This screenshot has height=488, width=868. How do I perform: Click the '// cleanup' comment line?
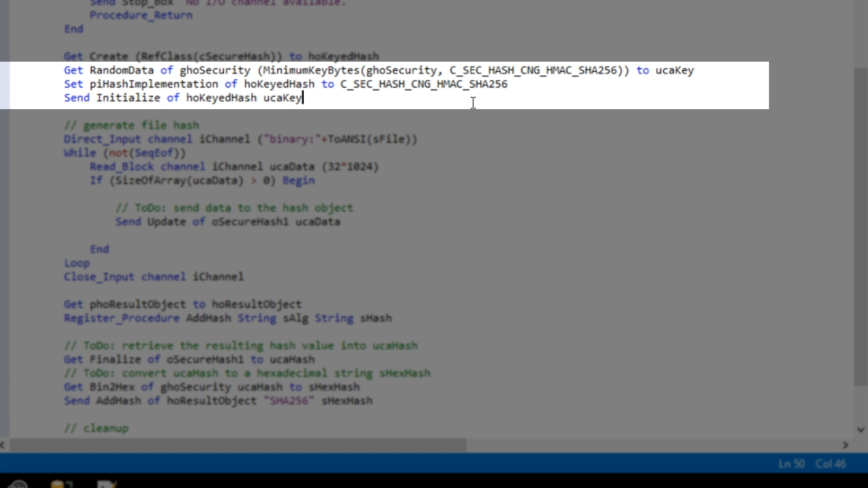[x=96, y=428]
